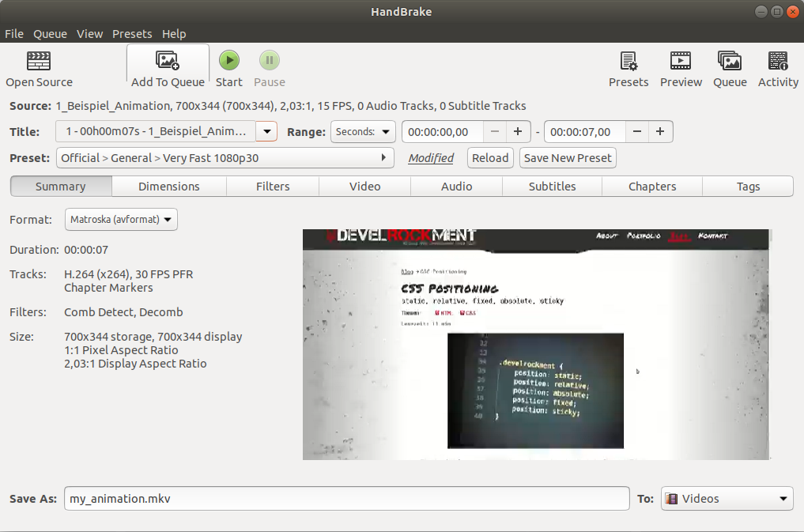804x532 pixels.
Task: Click the Open Source clapperboard icon
Action: (x=39, y=61)
